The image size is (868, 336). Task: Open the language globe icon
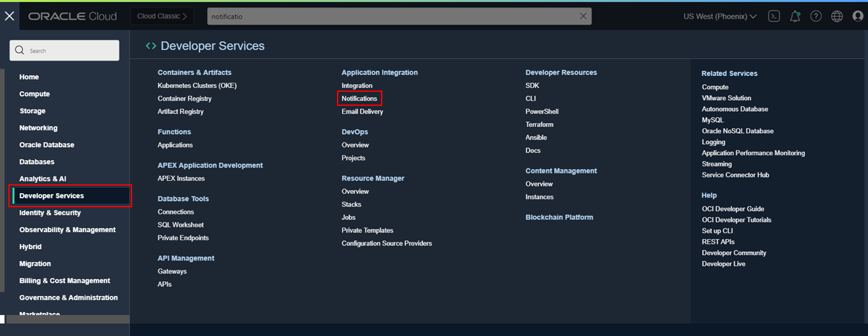click(837, 16)
